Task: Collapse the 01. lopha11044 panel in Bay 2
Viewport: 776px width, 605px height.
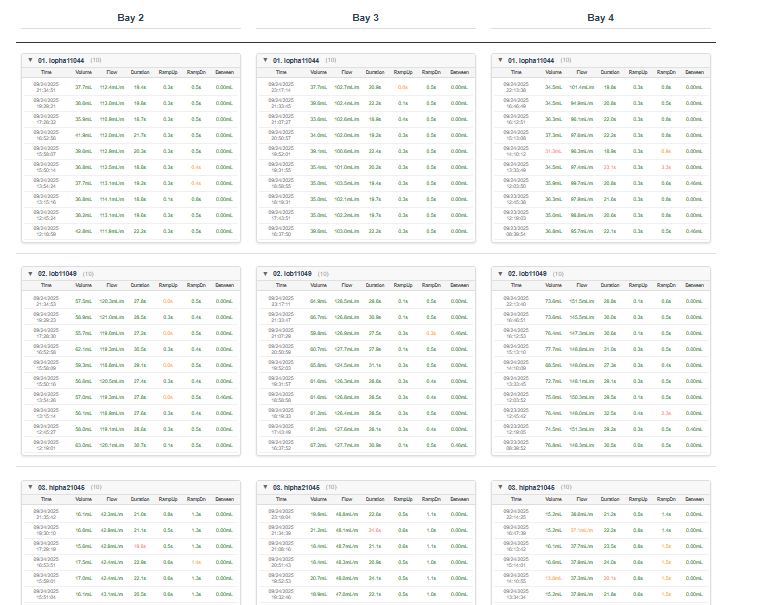Action: pyautogui.click(x=30, y=61)
